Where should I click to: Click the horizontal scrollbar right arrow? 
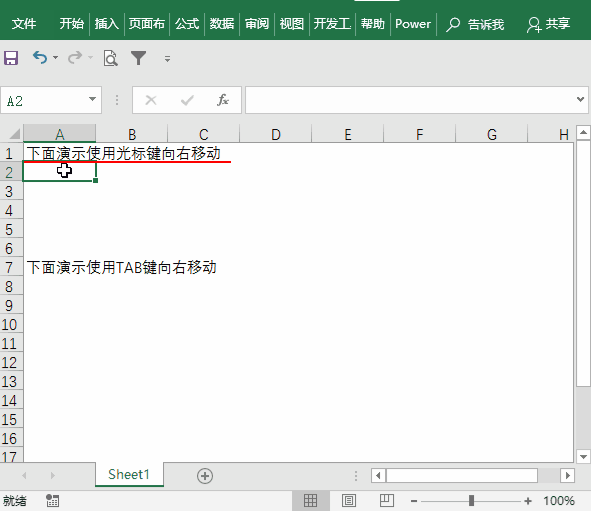[567, 476]
